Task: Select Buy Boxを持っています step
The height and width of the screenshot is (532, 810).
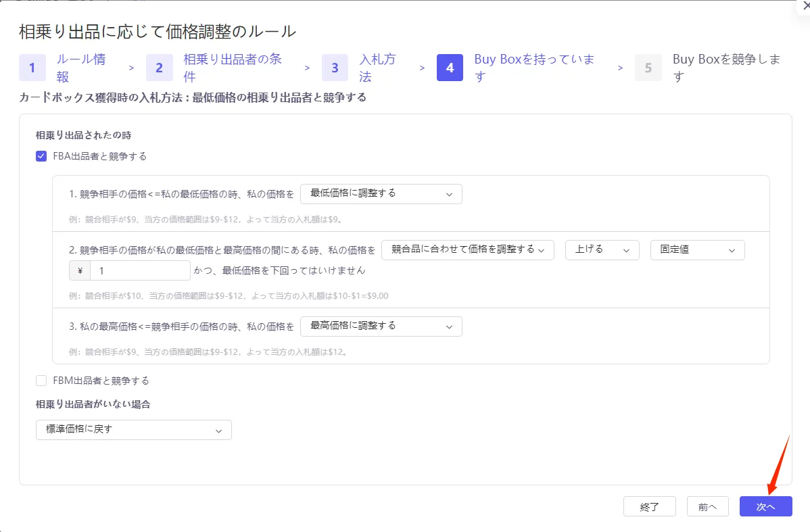Action: click(x=535, y=68)
